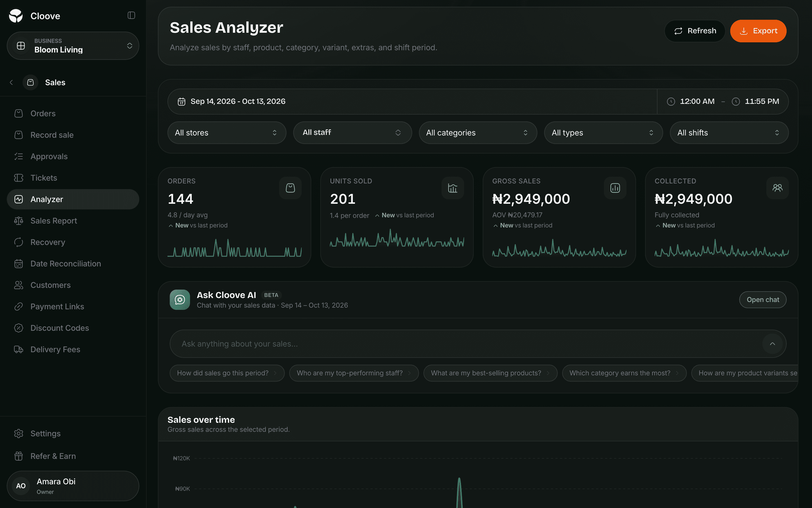
Task: Select 'How are my product variants' suggestion
Action: pos(745,373)
